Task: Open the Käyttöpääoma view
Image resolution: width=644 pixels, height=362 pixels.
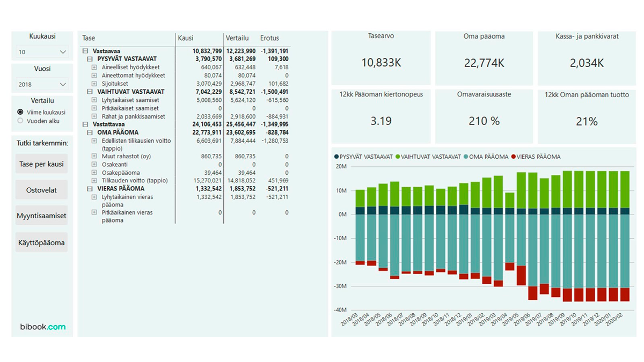Action: point(41,242)
